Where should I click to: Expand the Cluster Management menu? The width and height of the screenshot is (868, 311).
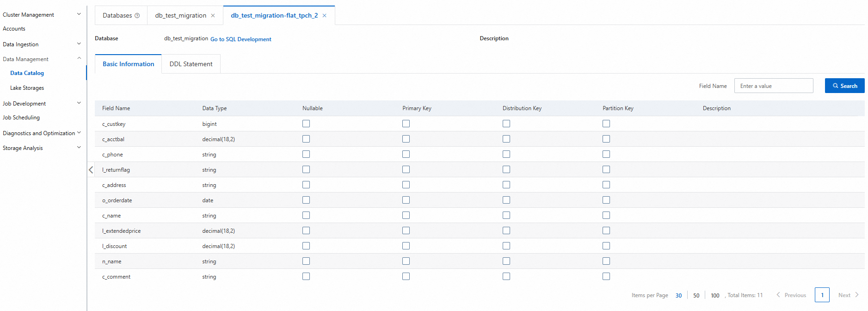tap(79, 14)
